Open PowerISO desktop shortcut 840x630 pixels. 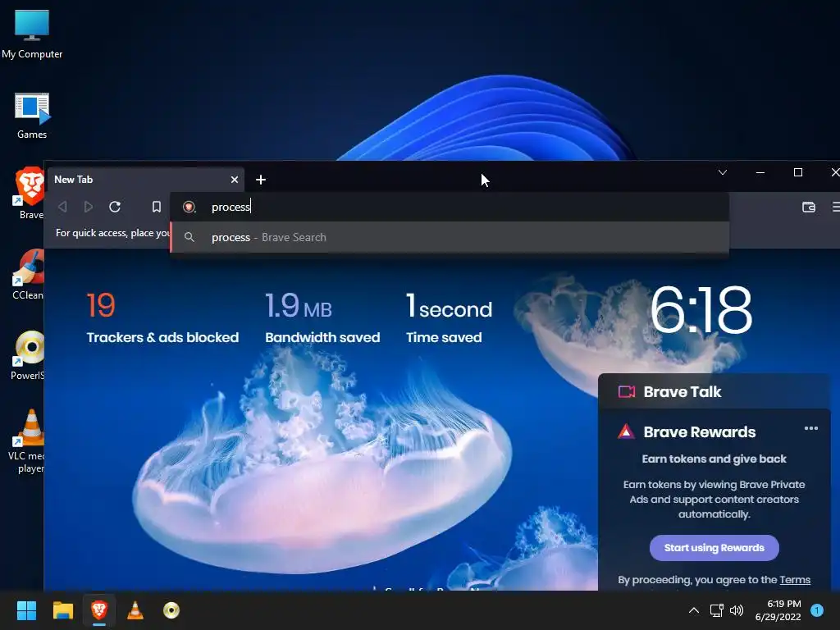click(x=28, y=354)
